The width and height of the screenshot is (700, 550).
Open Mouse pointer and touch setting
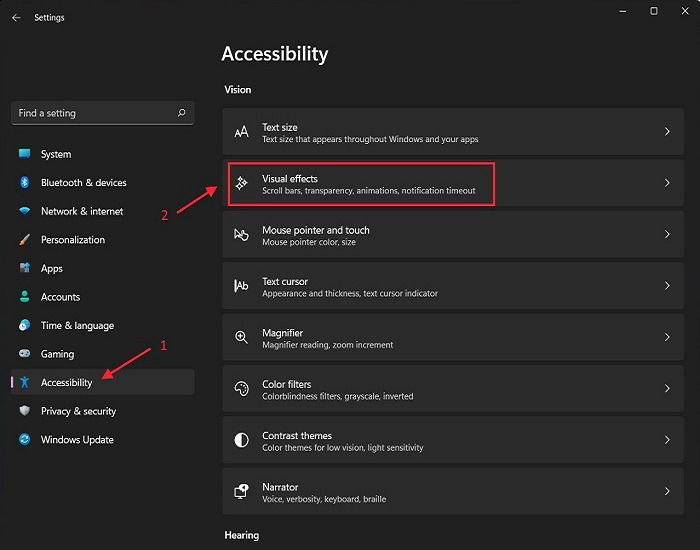(453, 234)
